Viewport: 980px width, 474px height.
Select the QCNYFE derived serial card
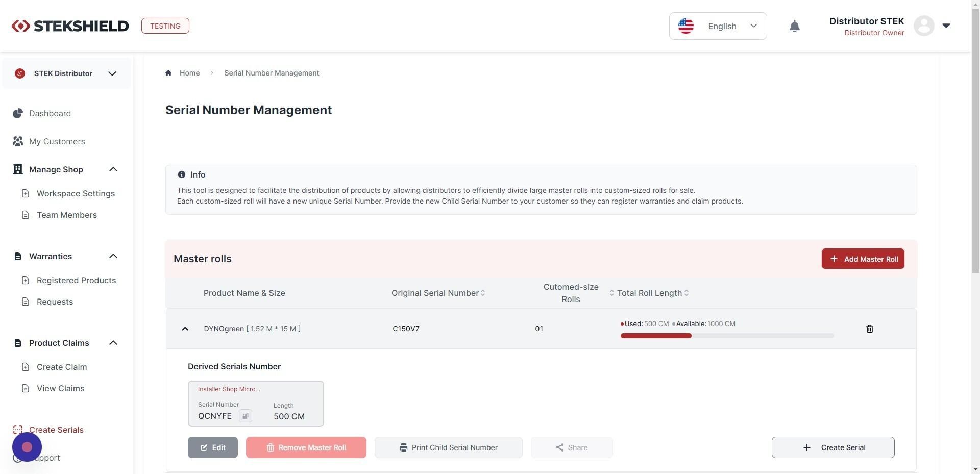pos(256,404)
